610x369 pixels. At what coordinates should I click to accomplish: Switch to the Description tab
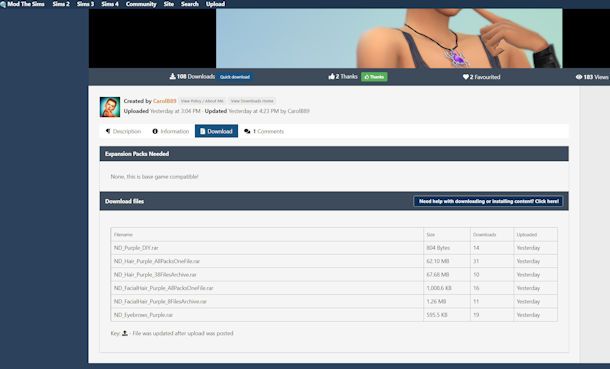pos(123,131)
